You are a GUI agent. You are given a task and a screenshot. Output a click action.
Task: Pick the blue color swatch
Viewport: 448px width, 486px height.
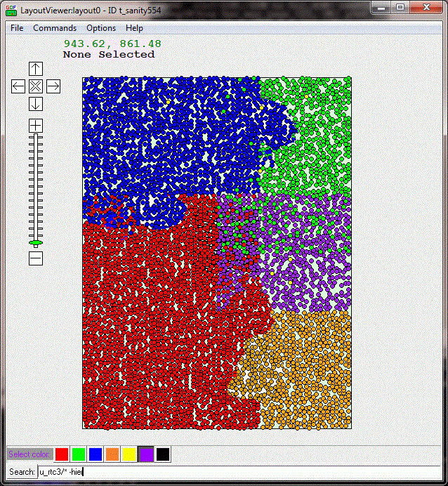[95, 454]
